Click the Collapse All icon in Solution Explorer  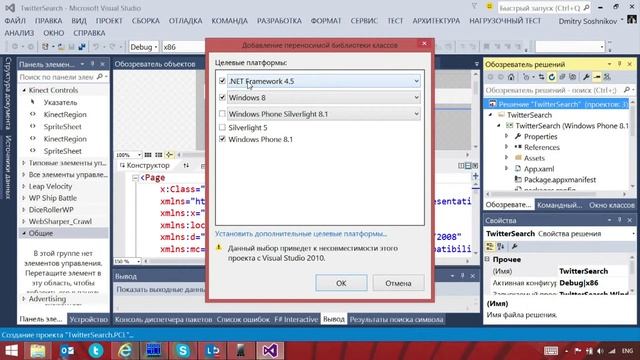(x=562, y=77)
